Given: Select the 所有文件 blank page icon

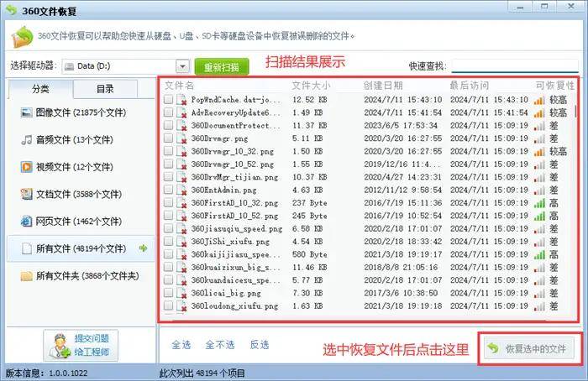Looking at the screenshot, I should 27,248.
